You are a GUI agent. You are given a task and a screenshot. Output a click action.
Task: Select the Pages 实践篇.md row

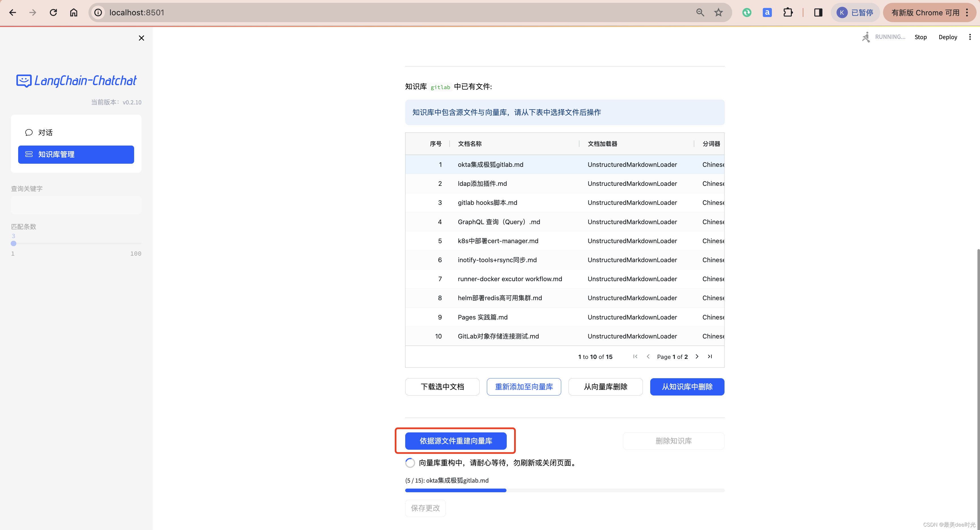565,317
